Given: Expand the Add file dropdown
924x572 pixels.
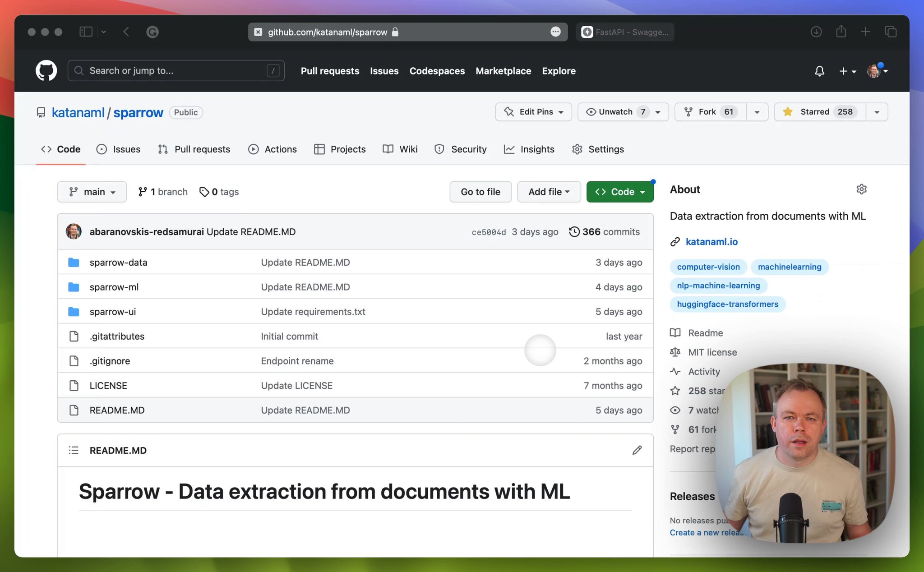Looking at the screenshot, I should coord(549,191).
